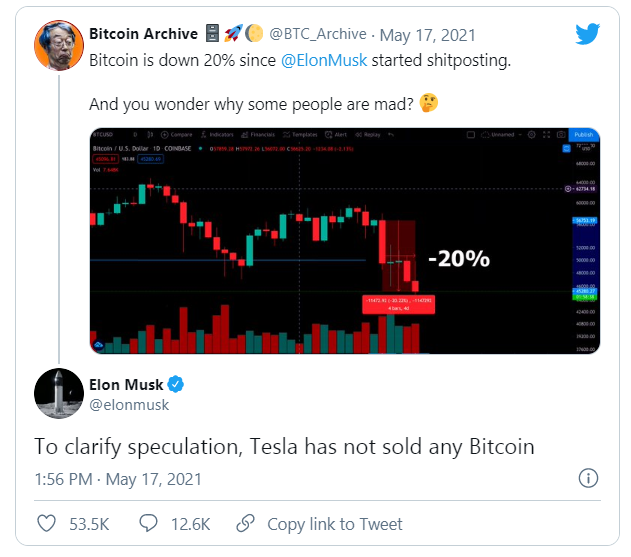Click Elon Musk's verified badge
Viewport: 631px width, 557px height.
pyautogui.click(x=172, y=384)
